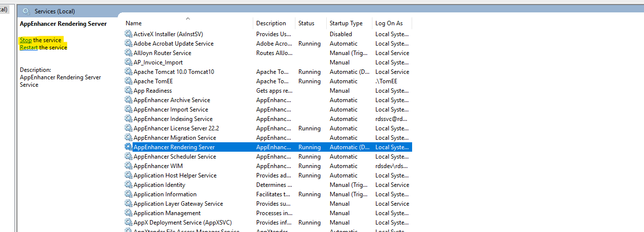The height and width of the screenshot is (232, 644).
Task: Click gear icon for AppEnhancer Rendering Server row
Action: tap(129, 147)
